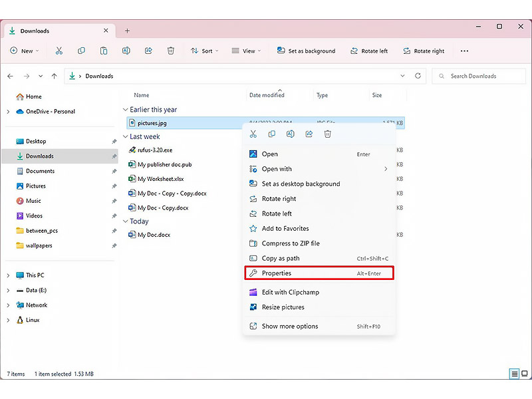Image resolution: width=532 pixels, height=399 pixels.
Task: Sort by the Type column header
Action: tap(323, 95)
